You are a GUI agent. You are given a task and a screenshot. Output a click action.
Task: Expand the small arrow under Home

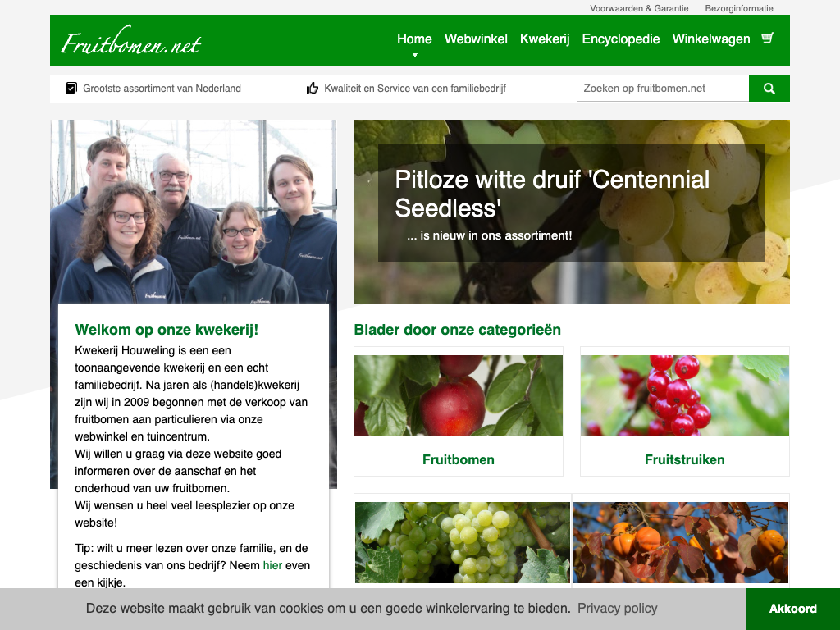[414, 55]
